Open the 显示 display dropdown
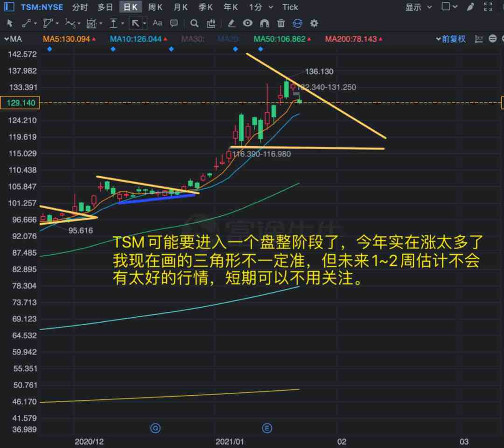The width and height of the screenshot is (504, 448). click(x=419, y=7)
